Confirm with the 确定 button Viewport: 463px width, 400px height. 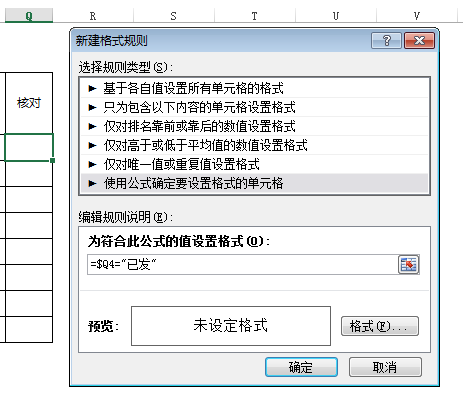pos(301,367)
